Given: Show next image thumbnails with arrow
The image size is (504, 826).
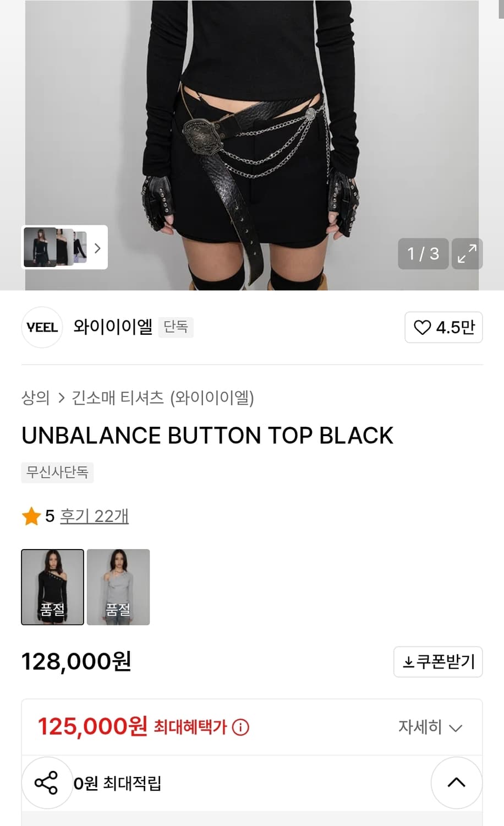Looking at the screenshot, I should point(97,248).
